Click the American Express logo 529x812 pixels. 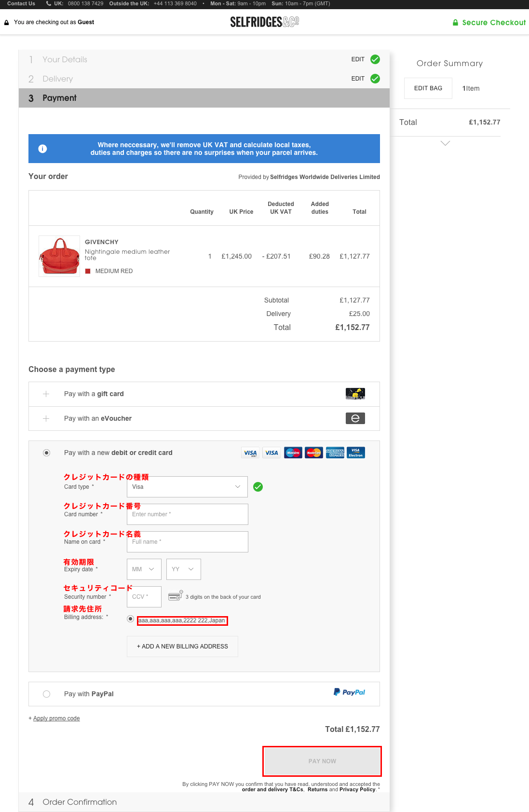(x=335, y=453)
